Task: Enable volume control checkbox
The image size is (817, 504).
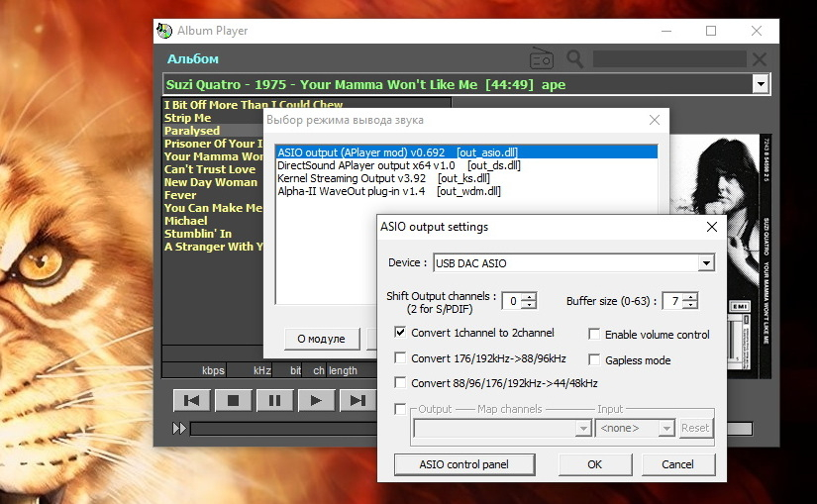Action: pos(594,334)
